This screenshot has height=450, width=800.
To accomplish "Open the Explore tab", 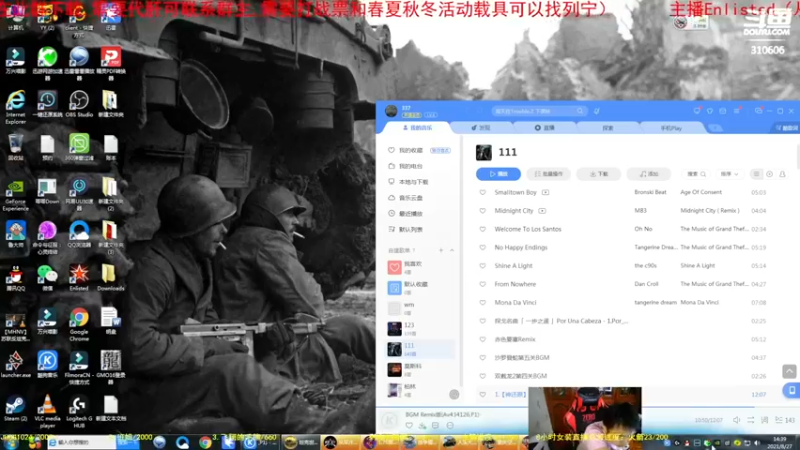I will pos(608,128).
